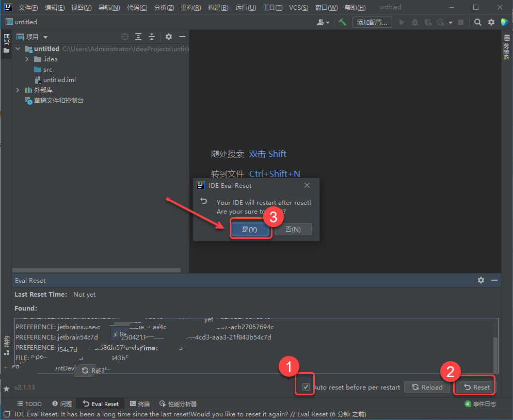Image resolution: width=513 pixels, height=420 pixels.
Task: Open IDE settings gear in top toolbar
Action: coord(491,22)
